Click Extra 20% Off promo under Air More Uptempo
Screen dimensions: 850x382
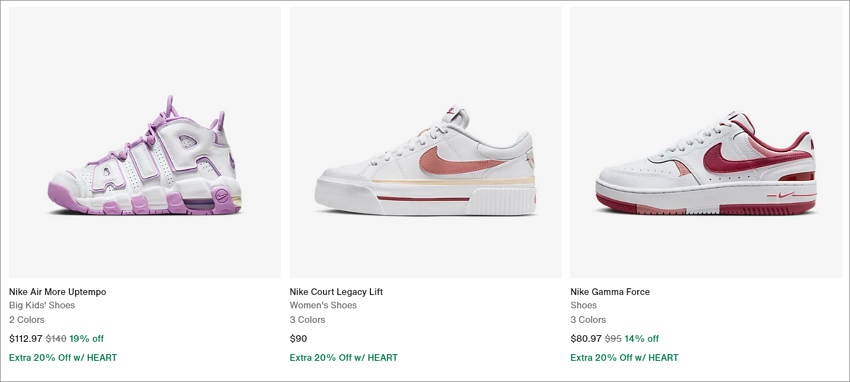coord(63,358)
